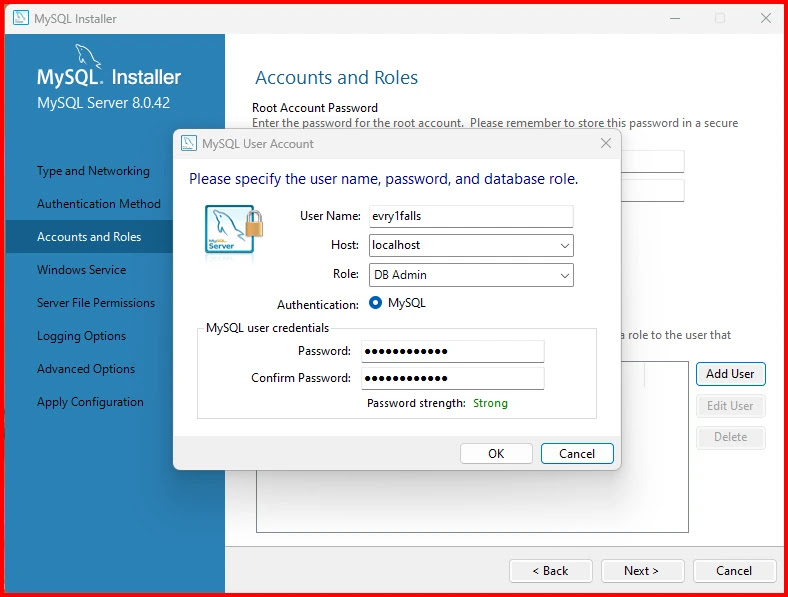Go to Apply Configuration step

pos(90,402)
